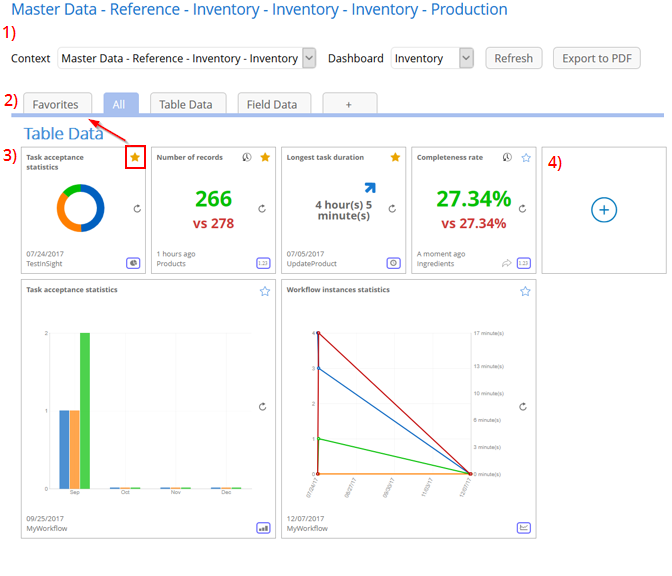Unfavorite the Task acceptance statistics donut card
The image size is (672, 576).
tap(135, 157)
